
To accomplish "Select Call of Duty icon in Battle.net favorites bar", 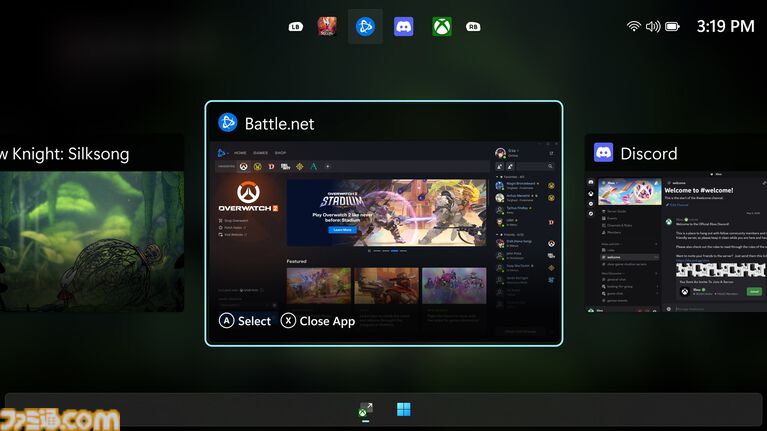I will pyautogui.click(x=285, y=167).
